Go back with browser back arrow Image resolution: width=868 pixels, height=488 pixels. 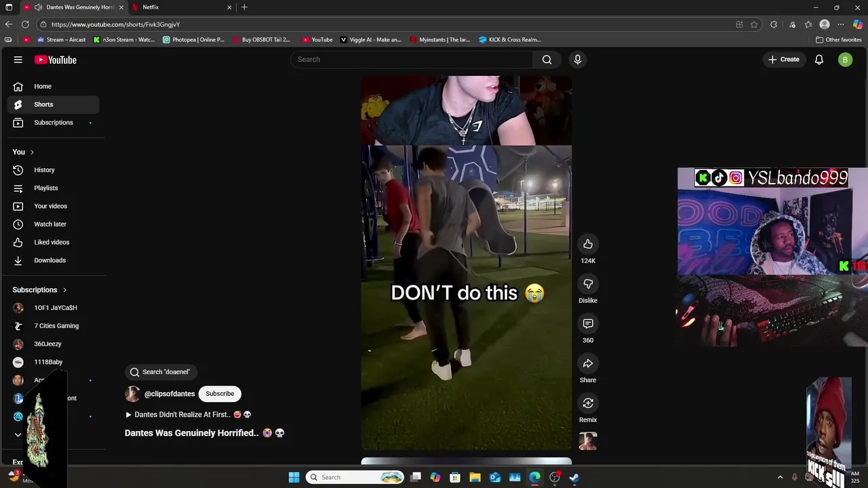click(8, 24)
